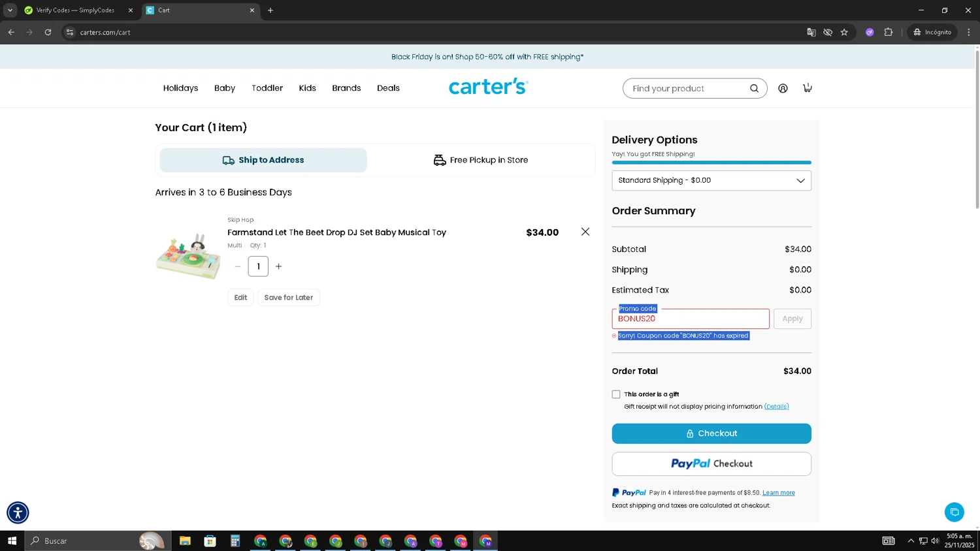Click the browser back arrow
Screen dimensions: 980x551
point(11,32)
